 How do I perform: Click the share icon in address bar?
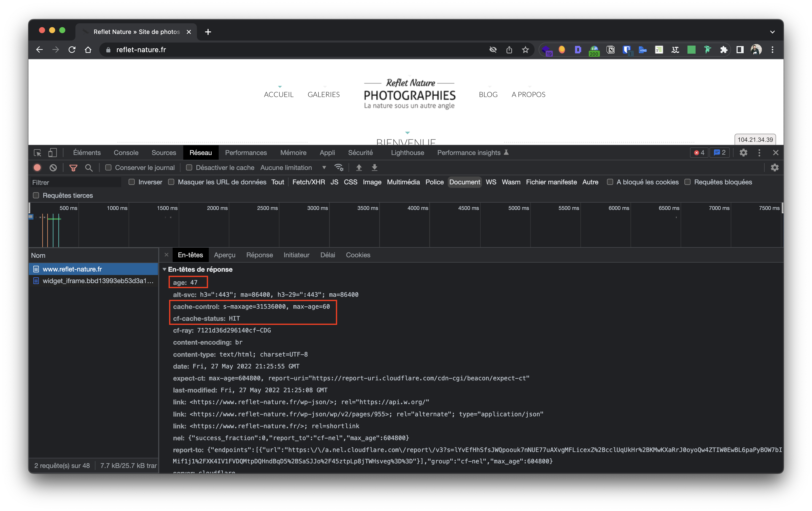(509, 50)
